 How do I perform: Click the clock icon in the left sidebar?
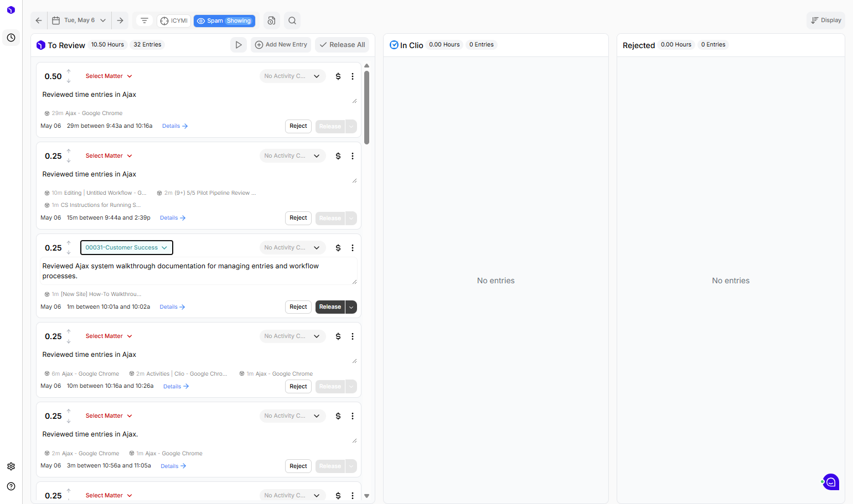(x=11, y=38)
